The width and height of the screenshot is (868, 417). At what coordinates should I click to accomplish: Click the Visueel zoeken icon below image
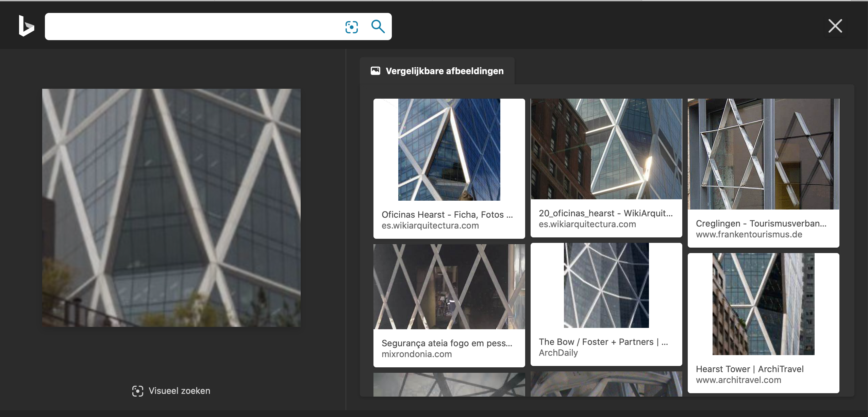(137, 391)
